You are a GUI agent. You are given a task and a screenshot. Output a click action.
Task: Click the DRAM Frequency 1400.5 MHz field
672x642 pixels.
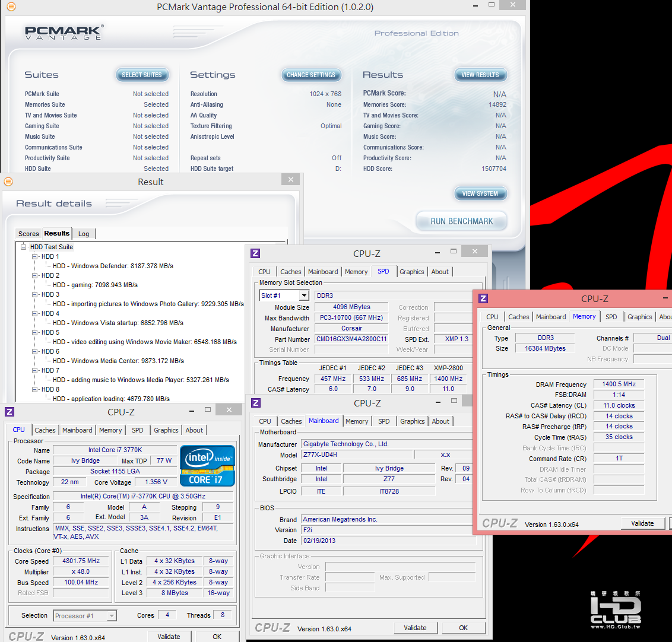pyautogui.click(x=619, y=384)
